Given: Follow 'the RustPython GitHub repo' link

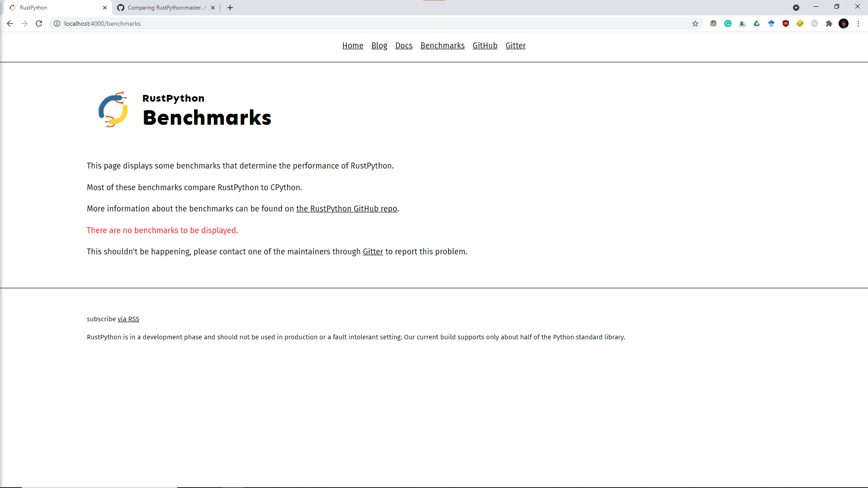Looking at the screenshot, I should [x=346, y=209].
